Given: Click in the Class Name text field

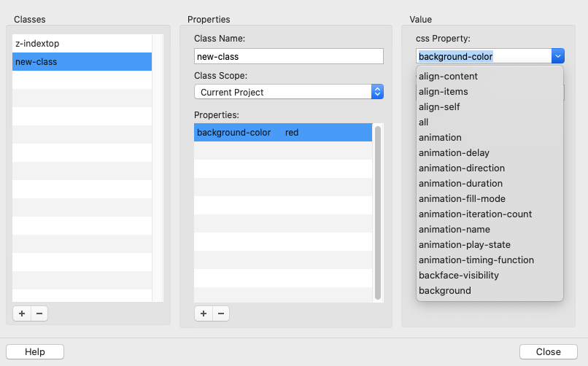Looking at the screenshot, I should click(288, 56).
